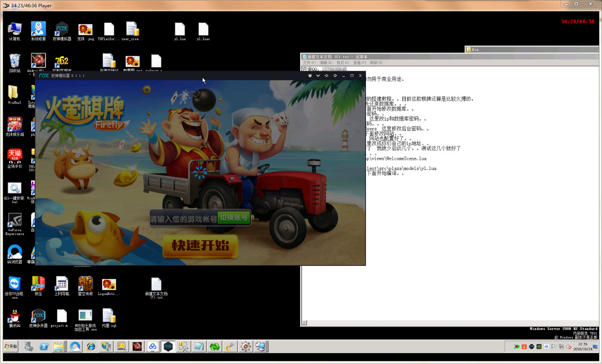Click the 开始 Start button
602x364 pixels.
click(x=11, y=347)
